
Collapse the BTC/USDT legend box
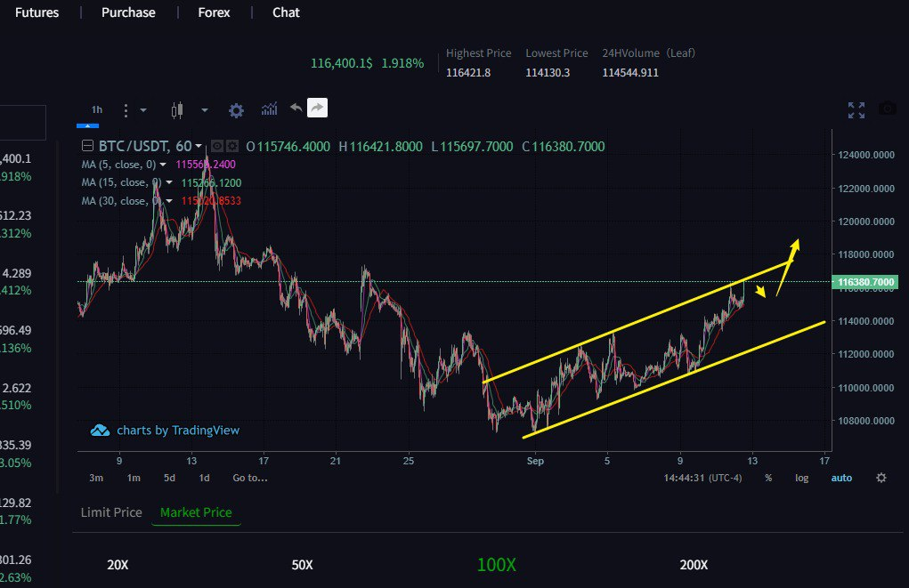(x=87, y=147)
